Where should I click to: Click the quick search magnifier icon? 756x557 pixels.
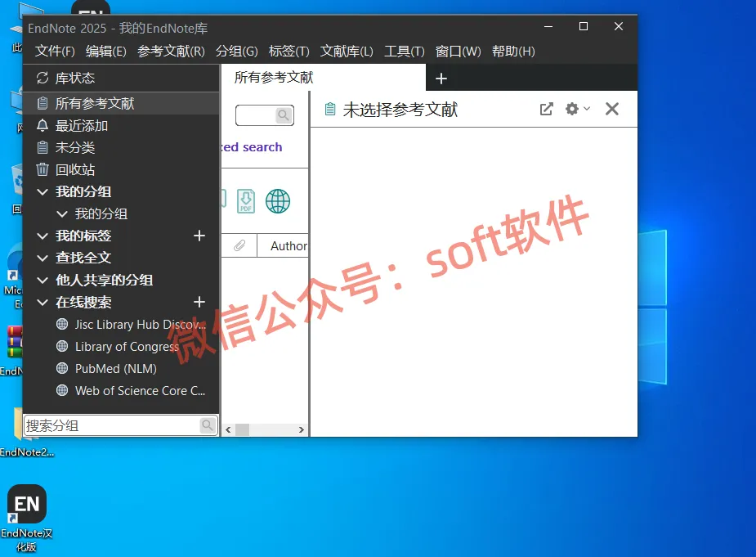tap(284, 115)
